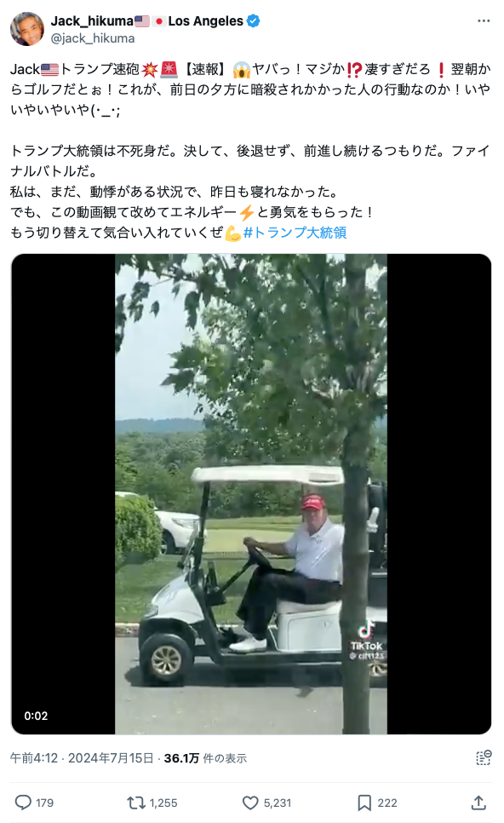Click the 179 replies count
Viewport: 504px width, 823px height.
click(44, 803)
